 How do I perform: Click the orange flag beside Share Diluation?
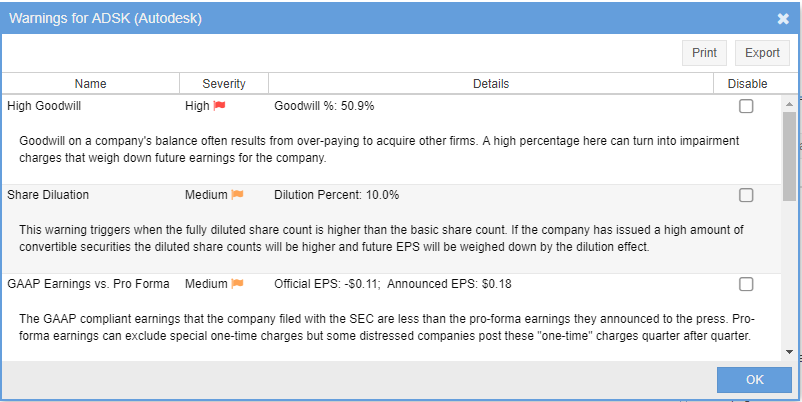(238, 195)
